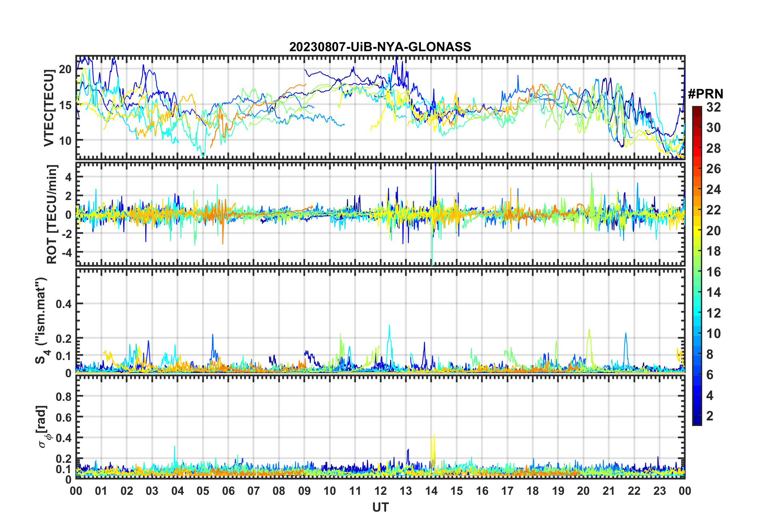
Task: Click the 12 hour tick on UT axis
Action: pyautogui.click(x=380, y=491)
